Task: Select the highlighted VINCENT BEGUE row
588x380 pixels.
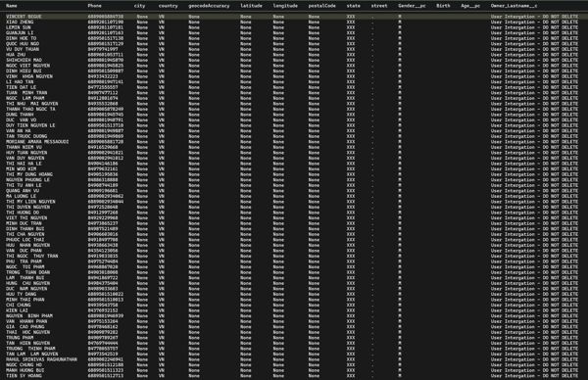Action: 294,17
